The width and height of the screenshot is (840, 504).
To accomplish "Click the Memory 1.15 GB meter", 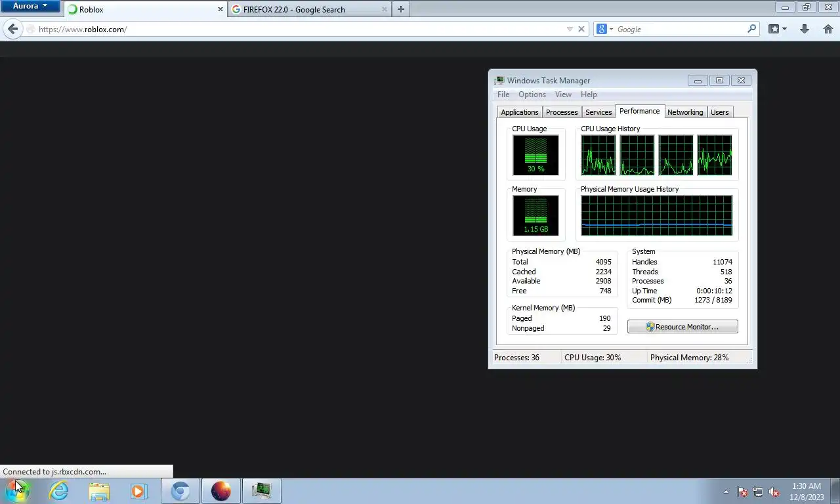I will 535,215.
